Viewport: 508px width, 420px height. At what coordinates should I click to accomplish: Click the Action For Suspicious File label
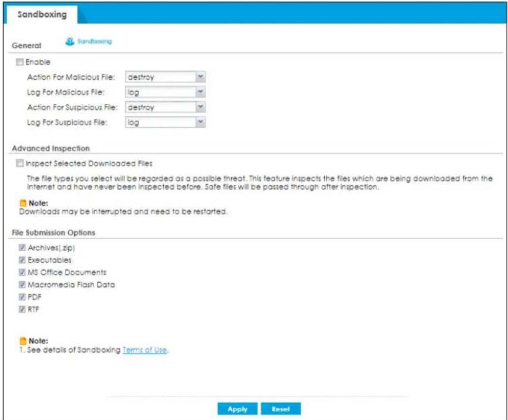[72, 107]
